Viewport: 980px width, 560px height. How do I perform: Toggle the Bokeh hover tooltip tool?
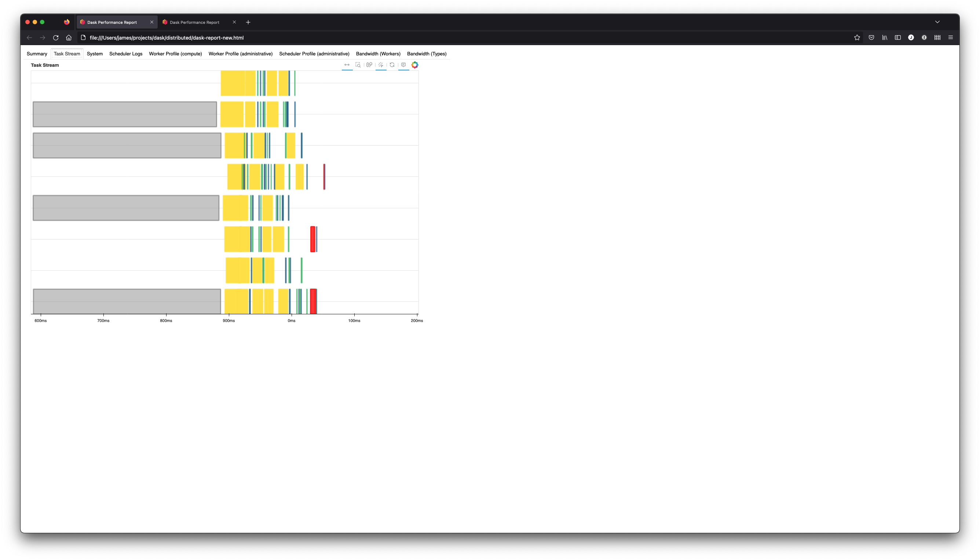(x=403, y=65)
